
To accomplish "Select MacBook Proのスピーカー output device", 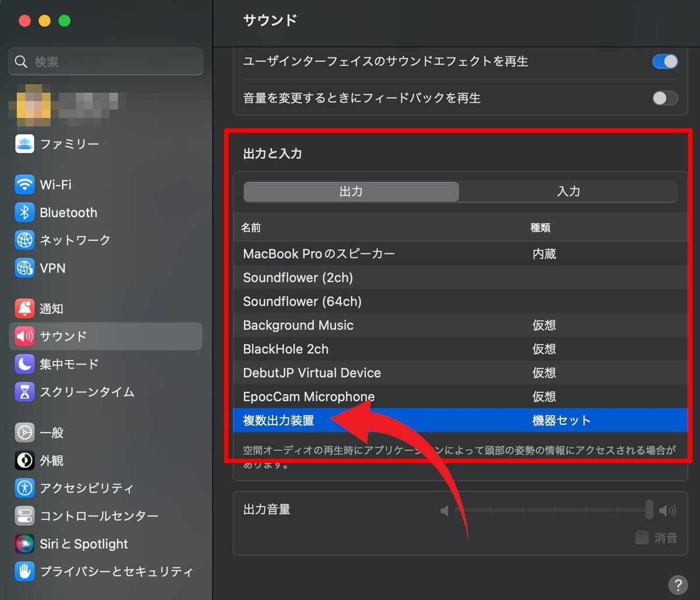I will pyautogui.click(x=460, y=254).
